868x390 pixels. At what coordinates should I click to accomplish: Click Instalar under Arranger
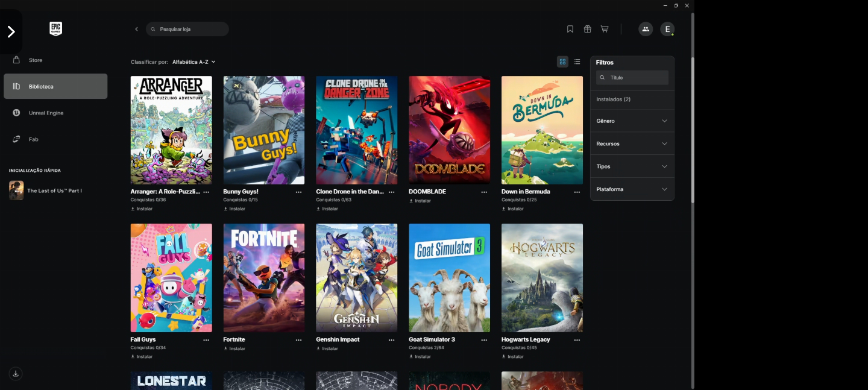tap(142, 209)
